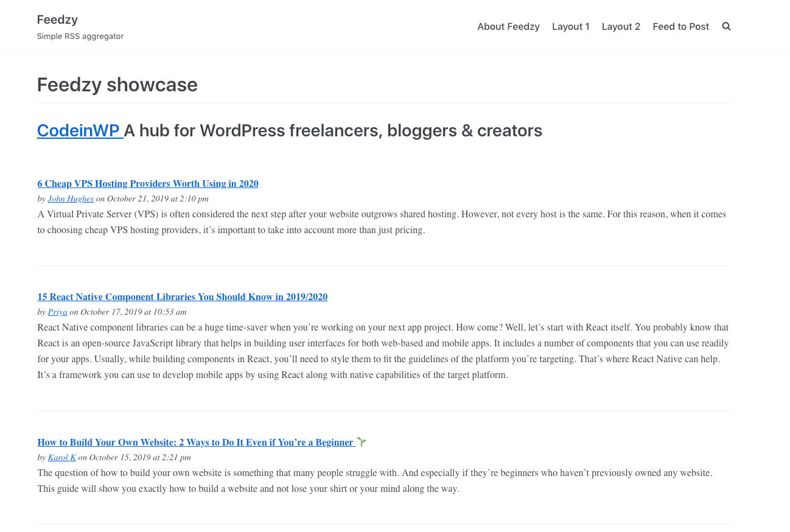Click the VPS hosting excerpt paragraph
Viewport: 790px width, 532px height.
[381, 222]
